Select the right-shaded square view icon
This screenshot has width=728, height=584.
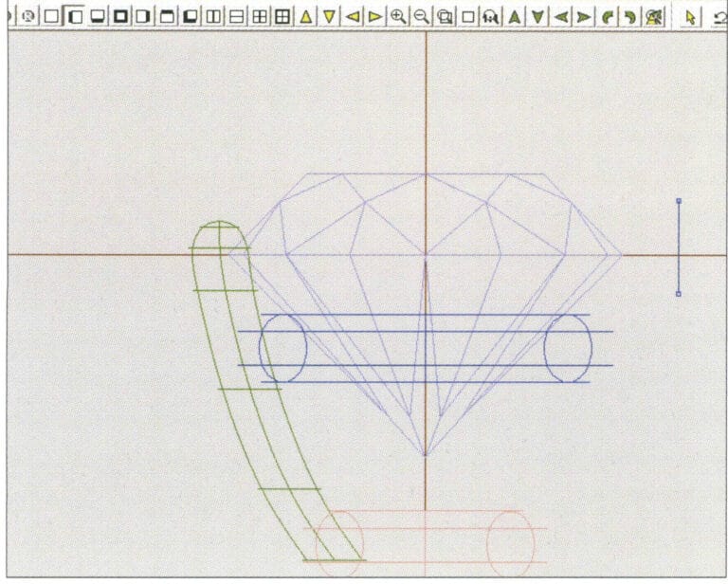point(142,17)
